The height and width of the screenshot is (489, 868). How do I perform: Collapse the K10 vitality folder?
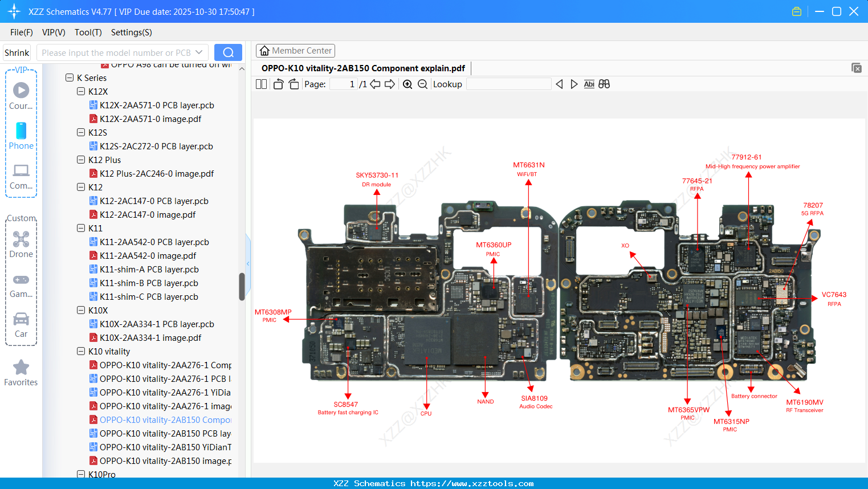(x=80, y=351)
